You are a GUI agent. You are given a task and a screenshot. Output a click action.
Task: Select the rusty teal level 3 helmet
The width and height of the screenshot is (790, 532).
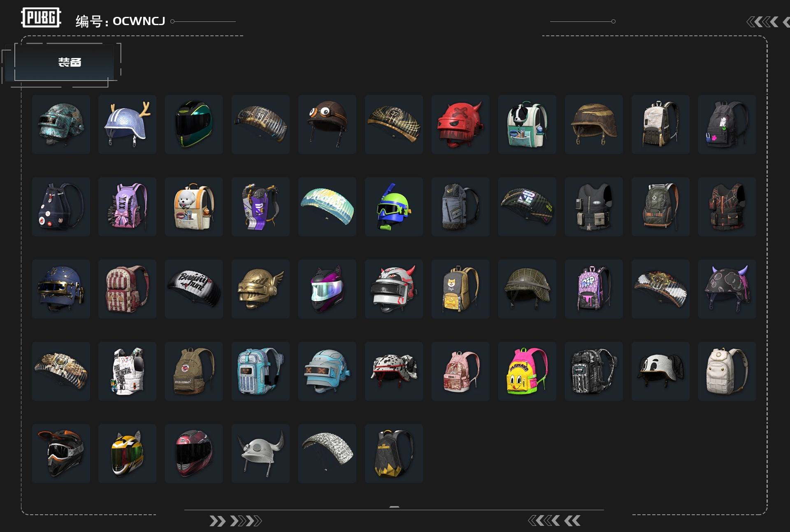point(61,124)
